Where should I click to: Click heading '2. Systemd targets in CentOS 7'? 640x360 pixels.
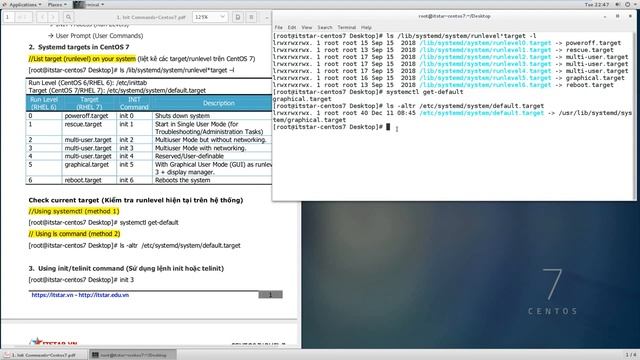tap(79, 47)
